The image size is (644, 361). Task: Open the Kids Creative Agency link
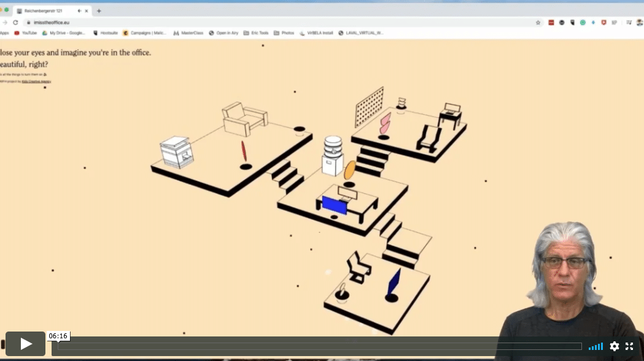37,82
